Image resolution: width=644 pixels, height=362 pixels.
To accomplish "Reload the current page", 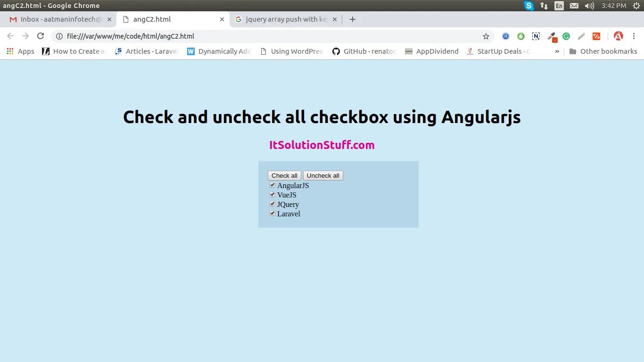I will point(41,36).
